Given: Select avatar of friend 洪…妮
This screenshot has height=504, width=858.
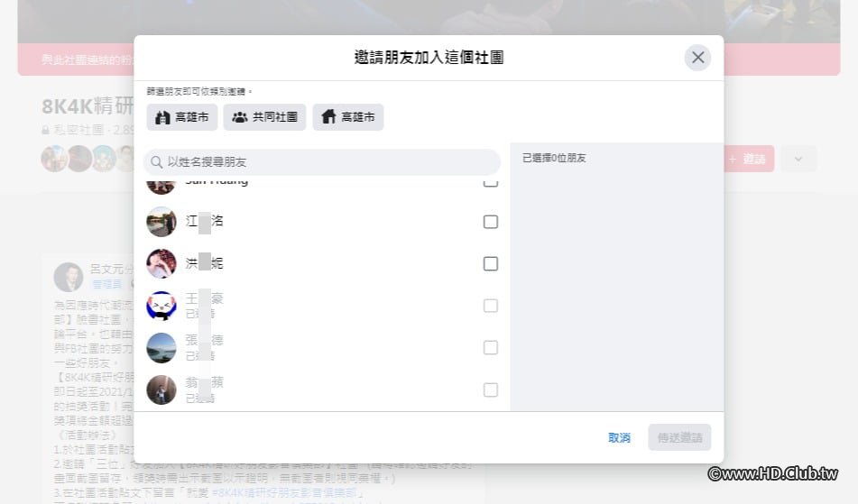Looking at the screenshot, I should [161, 264].
